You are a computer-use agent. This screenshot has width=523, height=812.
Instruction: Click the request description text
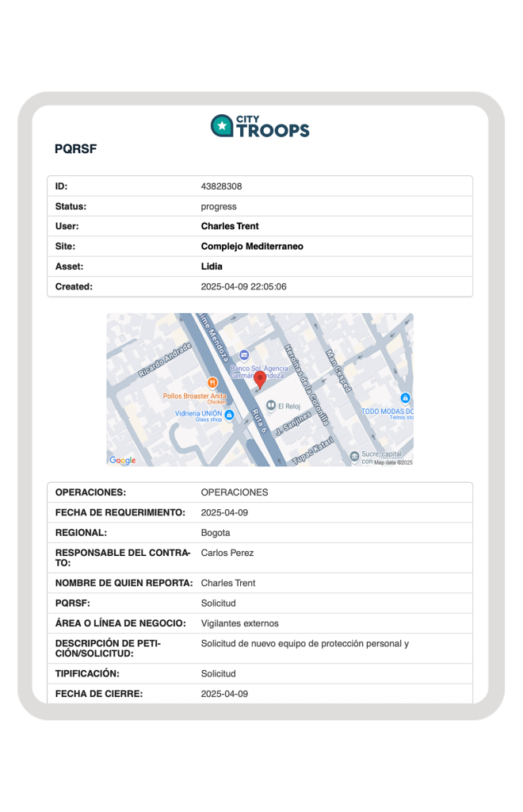coord(305,644)
